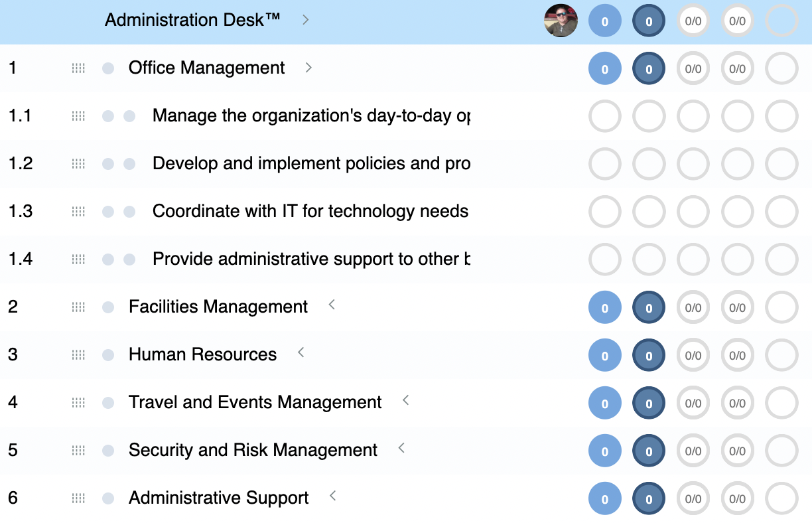Click dark blue counter badge for Human Resources

[x=649, y=356]
